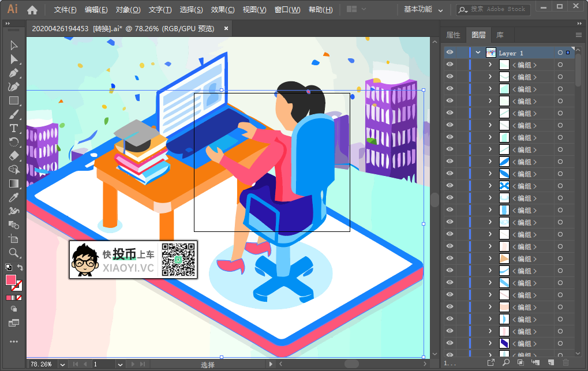Toggle visibility of the first sublayer group
588x371 pixels.
coord(450,65)
